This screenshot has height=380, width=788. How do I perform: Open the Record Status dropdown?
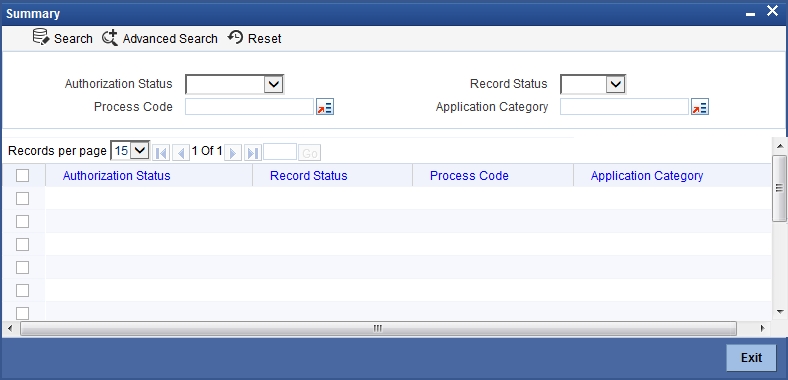(x=593, y=84)
